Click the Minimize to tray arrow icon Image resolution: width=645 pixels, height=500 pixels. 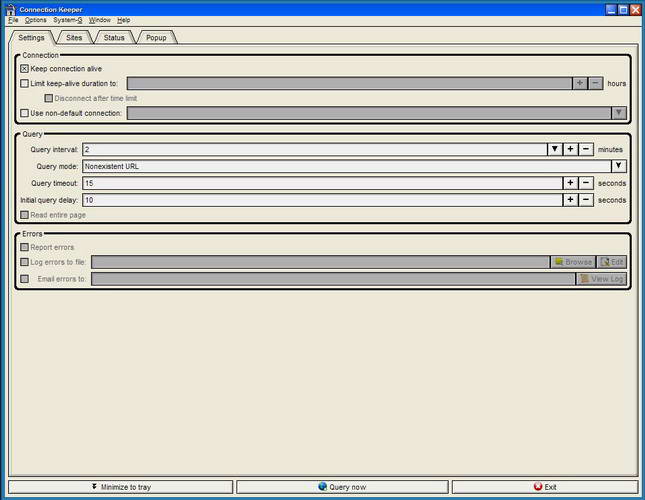tap(94, 486)
